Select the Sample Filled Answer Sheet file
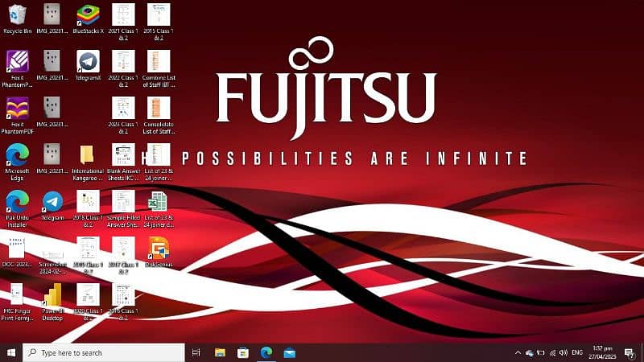This screenshot has width=644, height=362. [123, 209]
